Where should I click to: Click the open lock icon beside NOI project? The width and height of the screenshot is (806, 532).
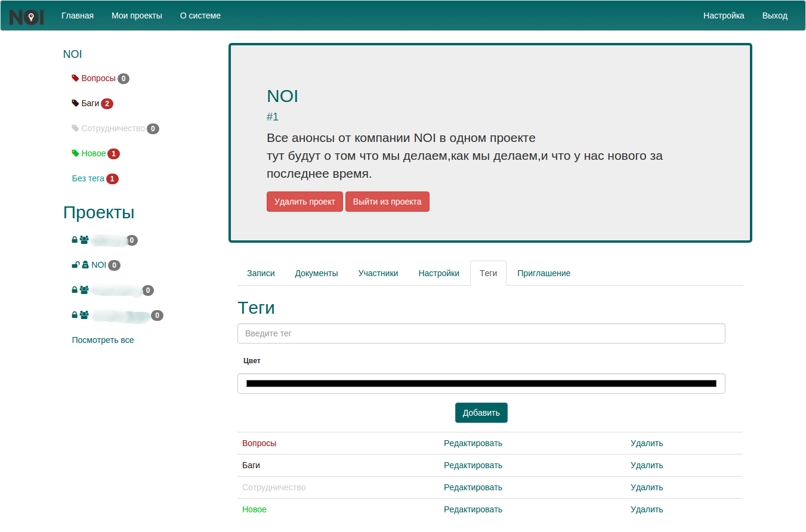[x=75, y=265]
